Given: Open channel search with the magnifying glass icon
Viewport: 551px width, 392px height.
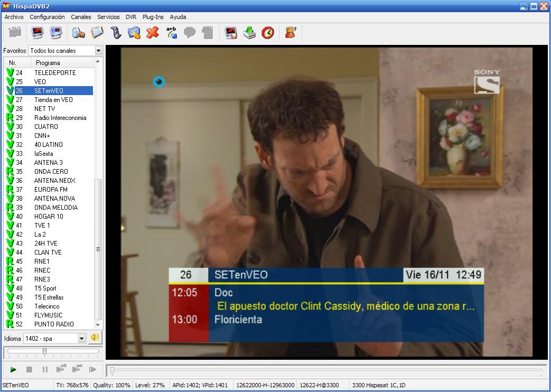Looking at the screenshot, I should tap(79, 33).
